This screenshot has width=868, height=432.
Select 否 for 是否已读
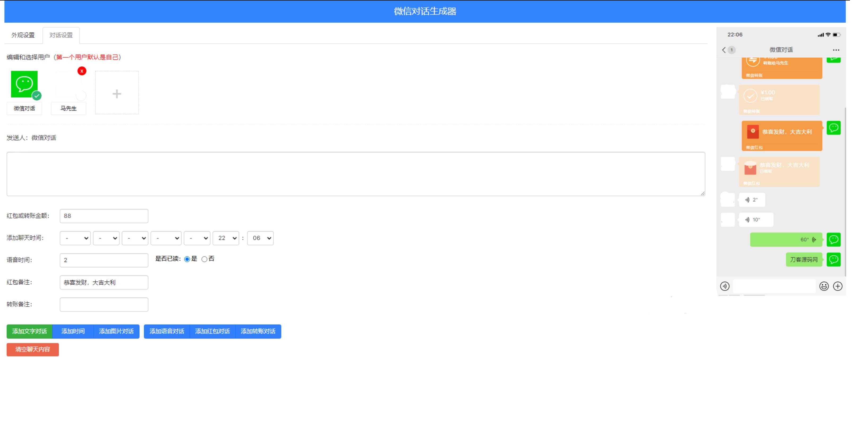click(204, 259)
